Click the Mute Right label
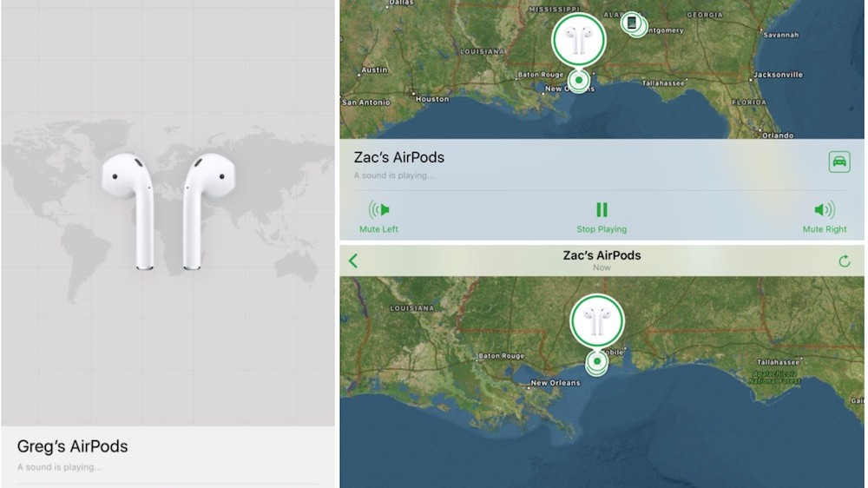868x488 pixels. [x=825, y=229]
